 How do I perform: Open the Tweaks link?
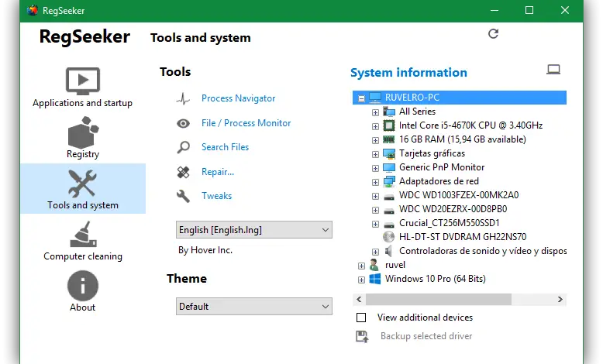pos(216,196)
